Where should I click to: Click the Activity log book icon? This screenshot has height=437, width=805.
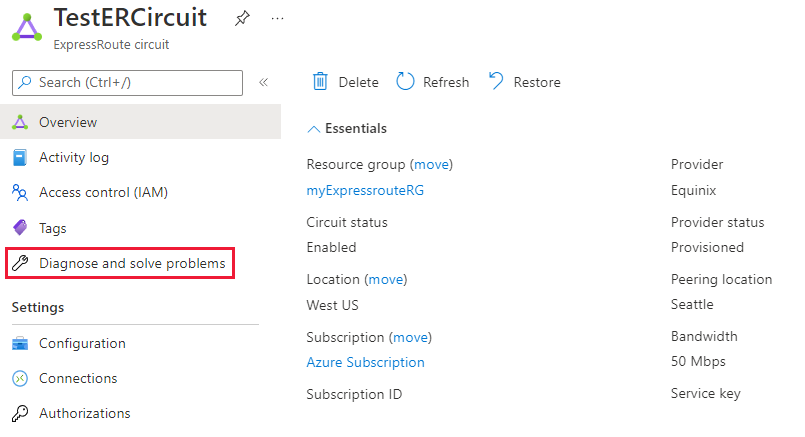(x=20, y=158)
